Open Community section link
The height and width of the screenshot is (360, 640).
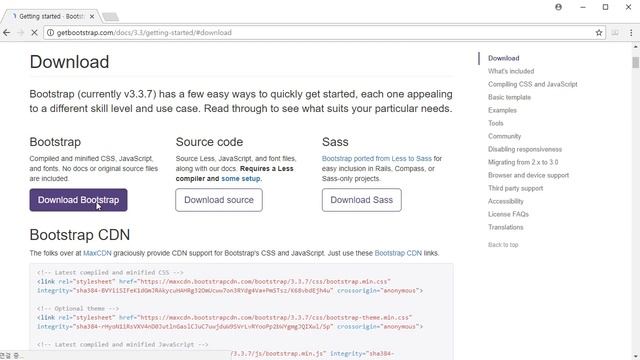point(504,136)
